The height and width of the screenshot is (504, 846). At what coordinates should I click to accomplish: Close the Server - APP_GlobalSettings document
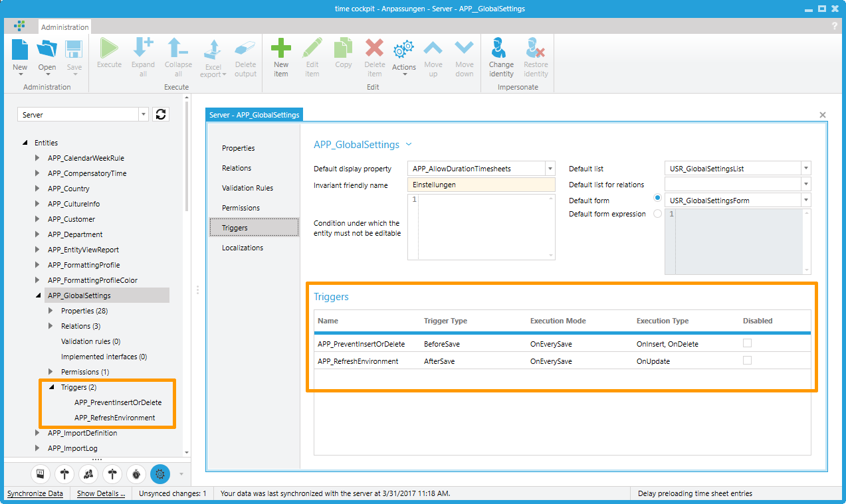point(823,115)
